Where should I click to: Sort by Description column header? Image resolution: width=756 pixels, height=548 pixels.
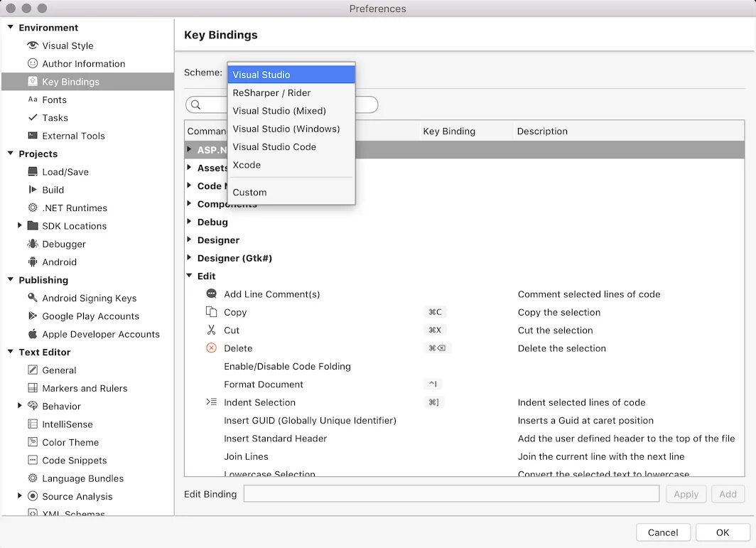click(x=629, y=131)
